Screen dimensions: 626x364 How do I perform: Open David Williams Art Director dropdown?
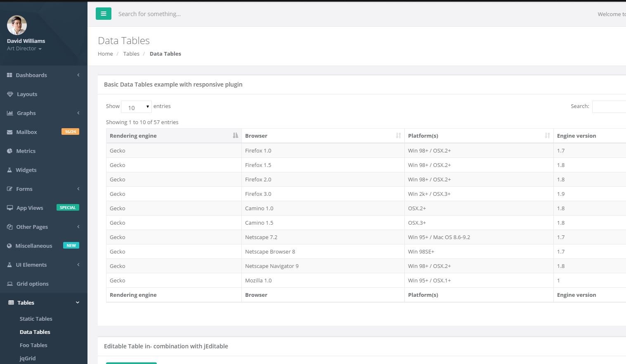click(24, 49)
